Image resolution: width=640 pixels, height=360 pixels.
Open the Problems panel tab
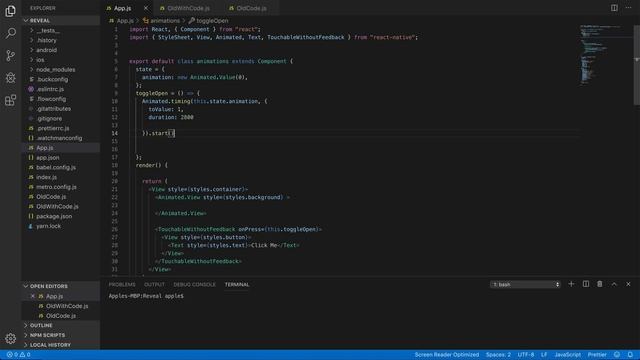pyautogui.click(x=122, y=284)
